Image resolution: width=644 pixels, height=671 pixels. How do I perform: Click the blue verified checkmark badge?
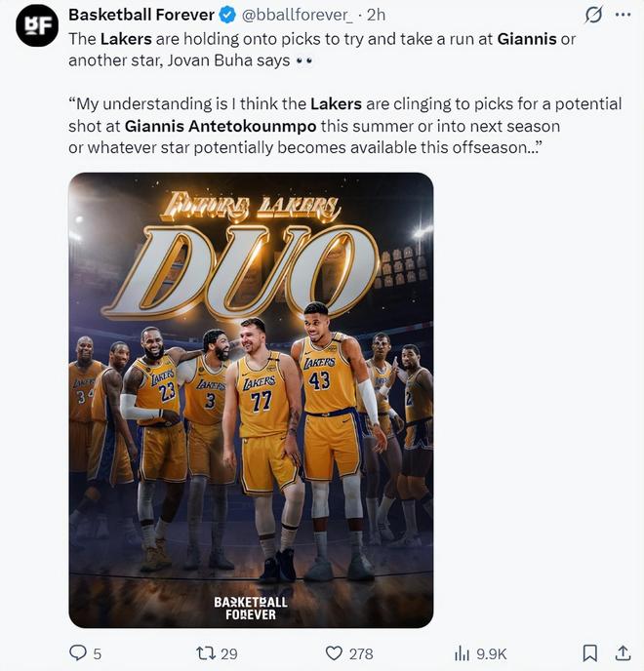[x=227, y=16]
